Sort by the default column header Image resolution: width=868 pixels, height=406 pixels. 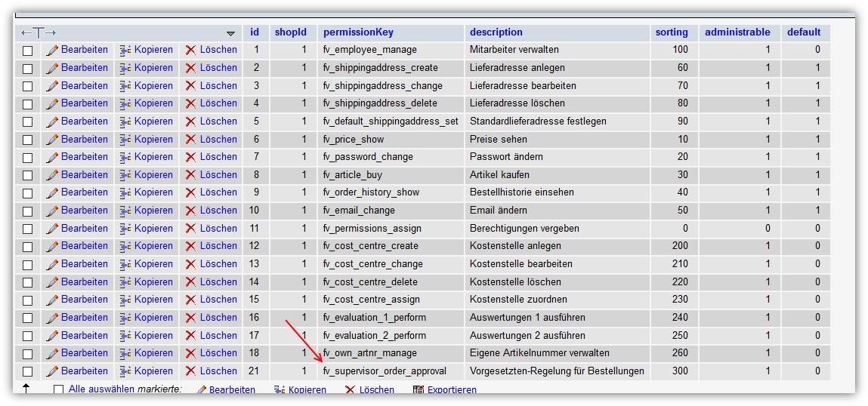click(804, 32)
